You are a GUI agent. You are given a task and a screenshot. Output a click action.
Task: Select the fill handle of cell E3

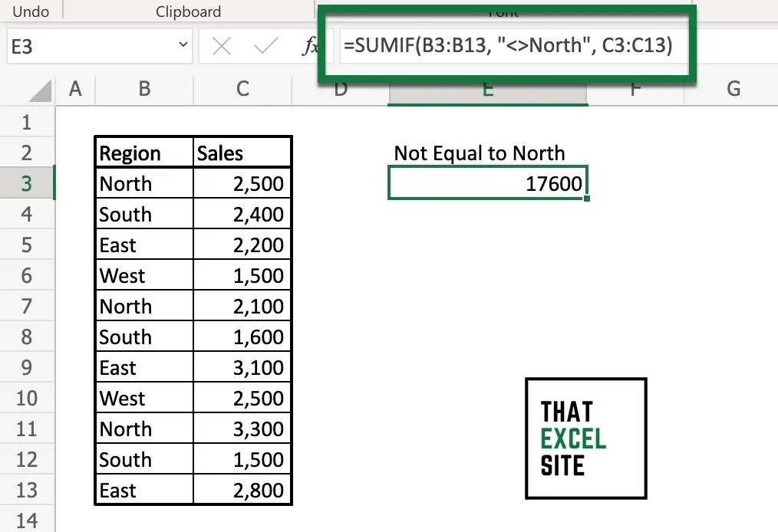[x=586, y=197]
